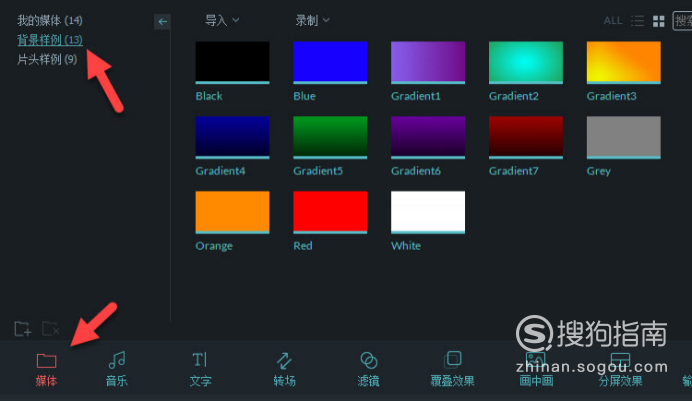Viewport: 692px width, 401px height.
Task: Click the Orange label text
Action: pos(214,246)
